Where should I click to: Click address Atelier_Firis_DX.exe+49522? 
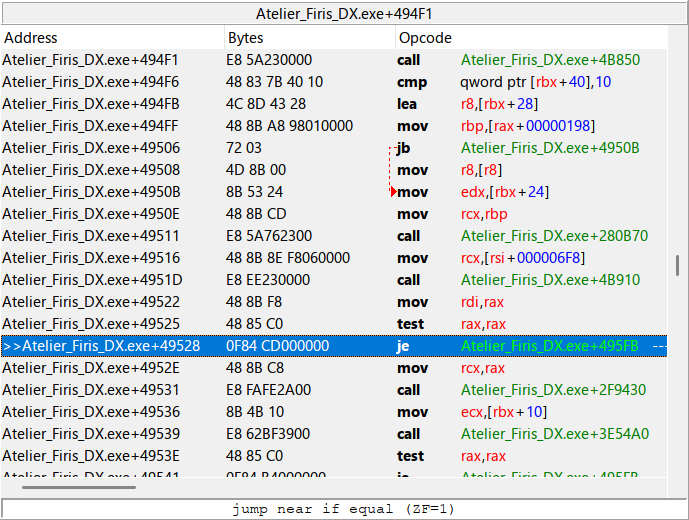90,302
